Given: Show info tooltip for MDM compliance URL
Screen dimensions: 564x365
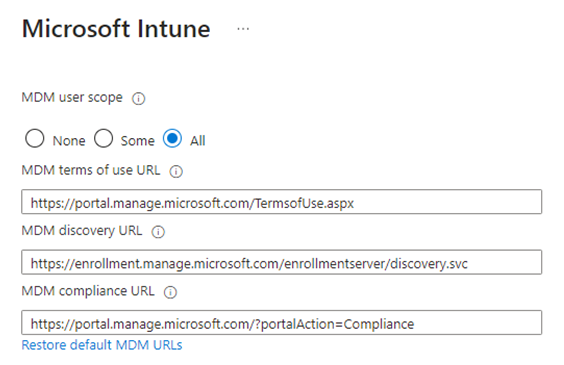Looking at the screenshot, I should (x=170, y=292).
